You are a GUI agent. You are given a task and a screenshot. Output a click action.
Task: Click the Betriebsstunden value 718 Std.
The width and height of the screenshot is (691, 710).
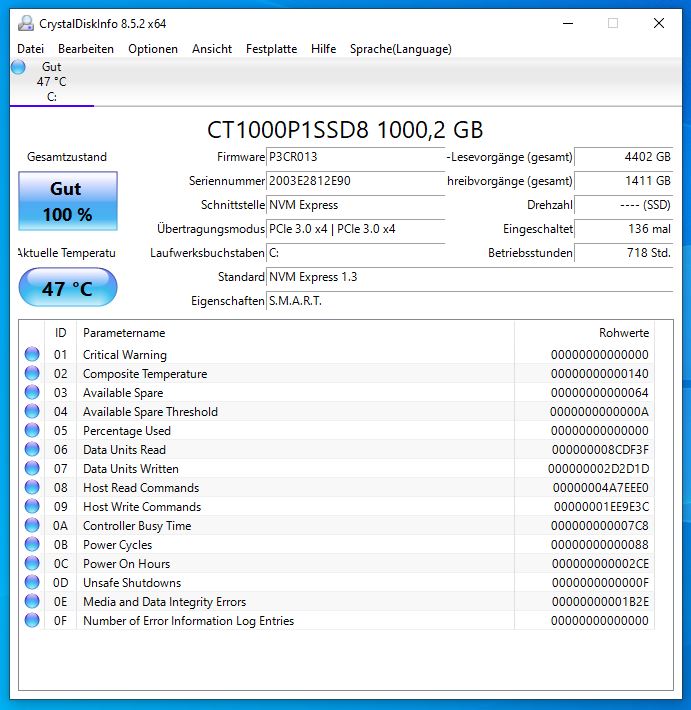pos(624,253)
